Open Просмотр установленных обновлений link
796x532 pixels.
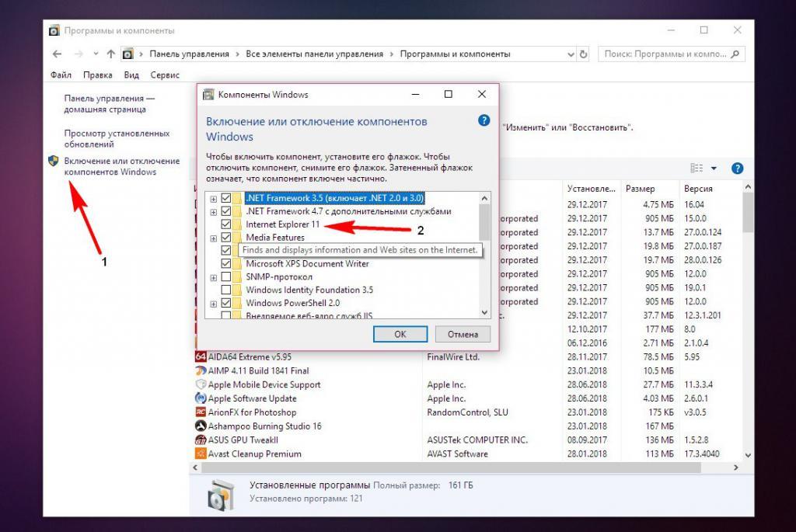pos(117,138)
